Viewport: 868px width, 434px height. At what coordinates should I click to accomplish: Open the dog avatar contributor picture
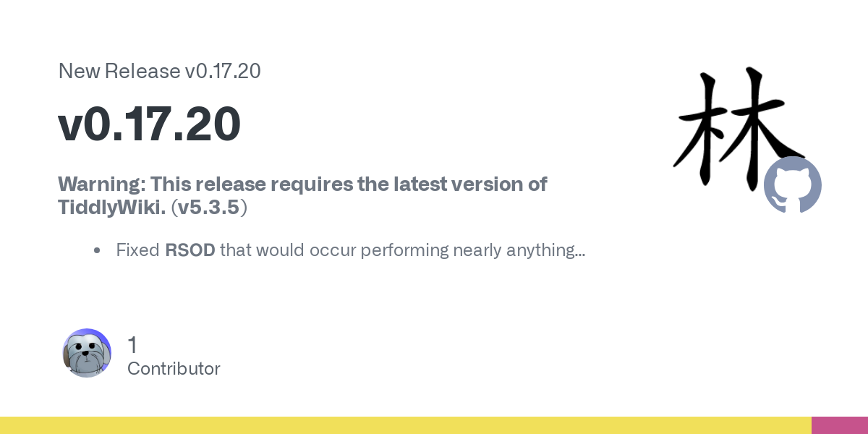click(x=87, y=353)
